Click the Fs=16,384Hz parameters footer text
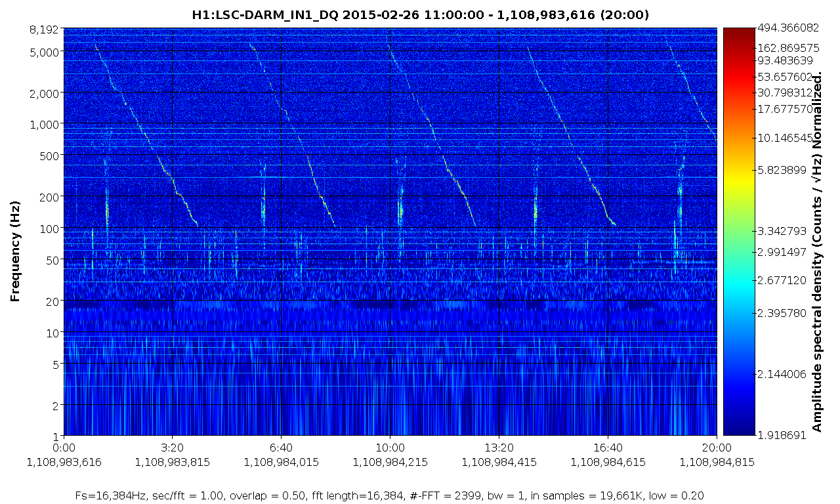Image resolution: width=840 pixels, height=504 pixels. coord(390,494)
